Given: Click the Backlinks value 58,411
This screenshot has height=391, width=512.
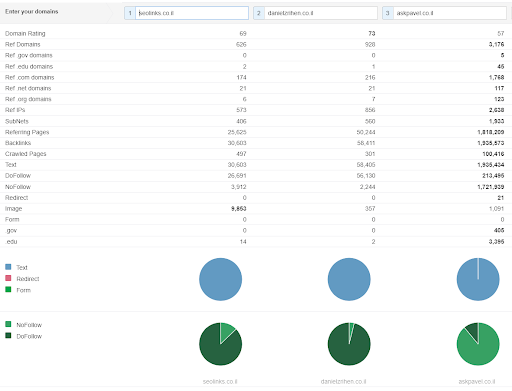Looking at the screenshot, I should [366, 143].
